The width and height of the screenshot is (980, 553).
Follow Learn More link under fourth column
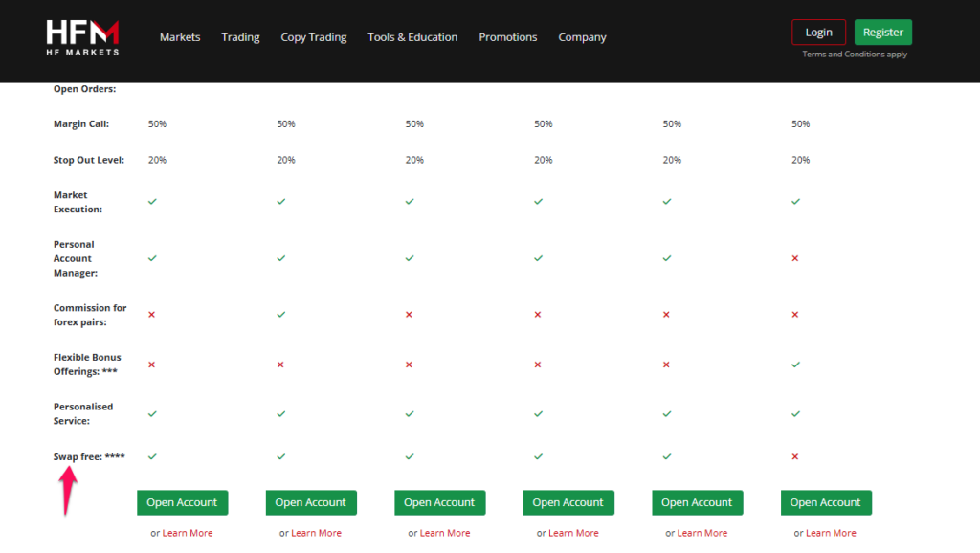click(x=574, y=533)
